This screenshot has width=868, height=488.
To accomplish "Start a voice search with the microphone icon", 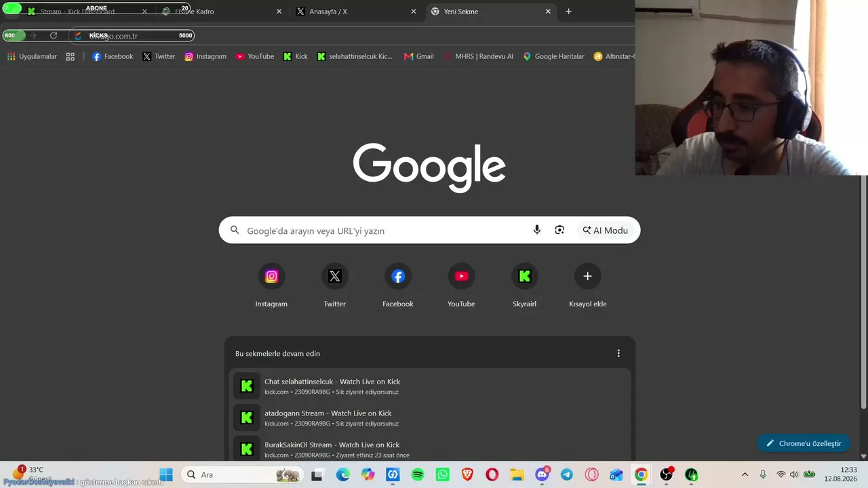I will pyautogui.click(x=537, y=230).
